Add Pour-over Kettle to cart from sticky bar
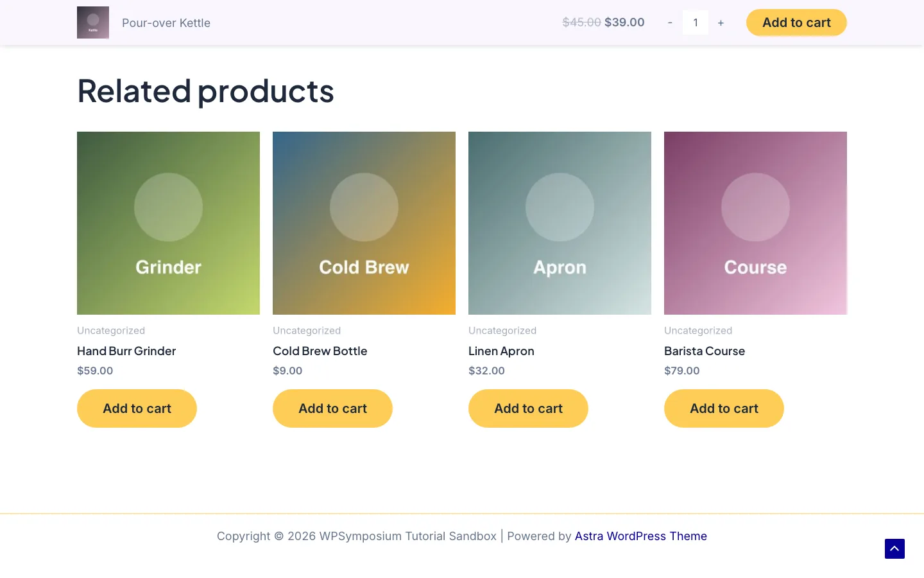Screen dimensions: 924x578 796,22
